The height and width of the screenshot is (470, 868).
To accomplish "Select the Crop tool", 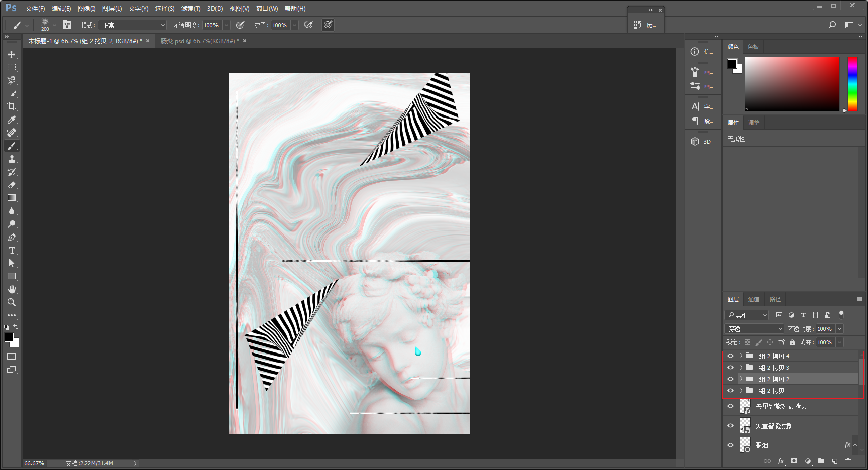I will [12, 106].
